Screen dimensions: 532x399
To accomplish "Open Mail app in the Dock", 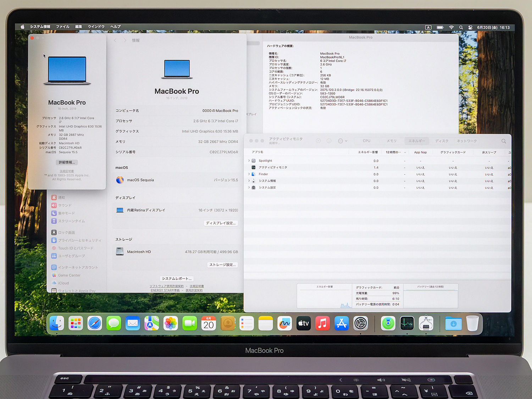I will pyautogui.click(x=133, y=323).
